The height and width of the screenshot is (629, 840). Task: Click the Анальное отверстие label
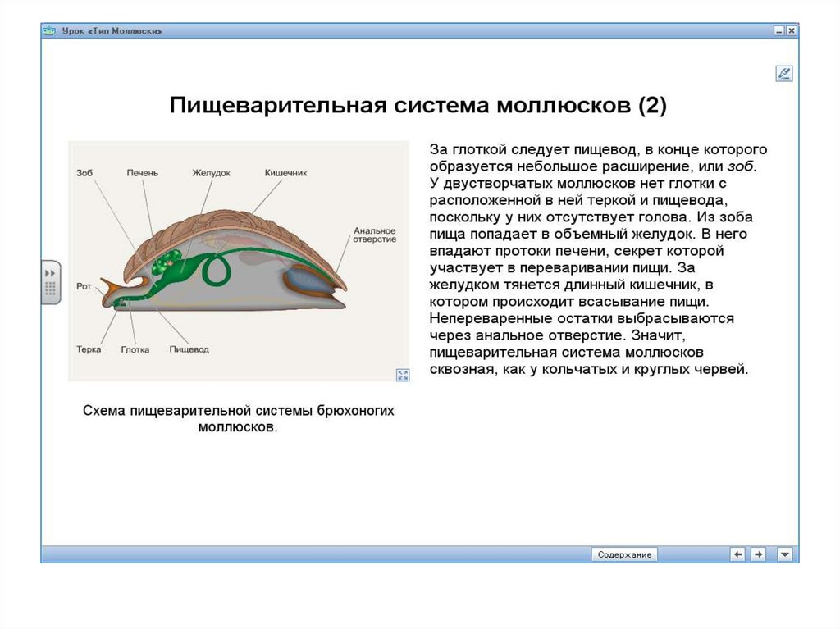374,235
